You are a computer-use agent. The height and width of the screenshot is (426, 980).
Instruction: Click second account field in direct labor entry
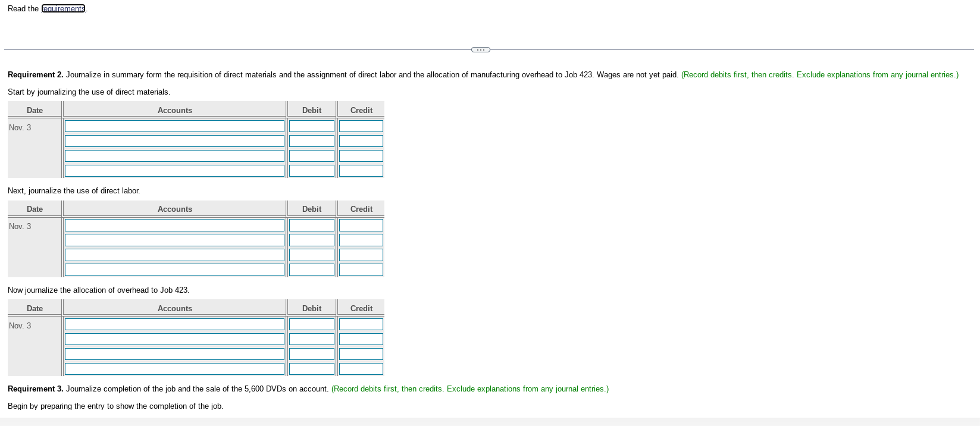(174, 240)
